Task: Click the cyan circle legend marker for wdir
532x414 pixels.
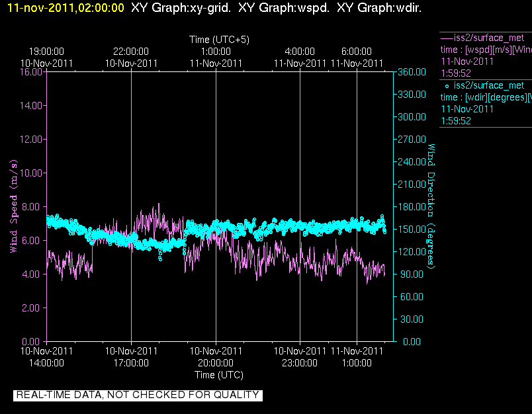Action: [447, 86]
